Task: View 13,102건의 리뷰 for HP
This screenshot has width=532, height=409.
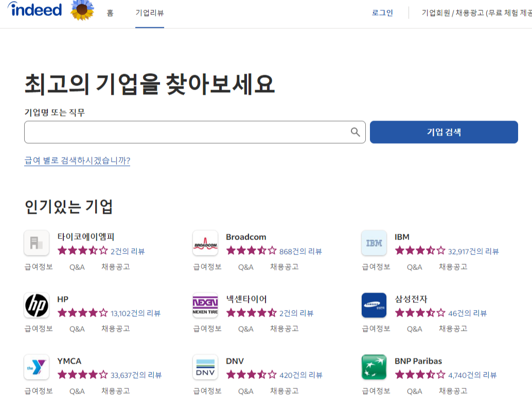Action: 135,313
